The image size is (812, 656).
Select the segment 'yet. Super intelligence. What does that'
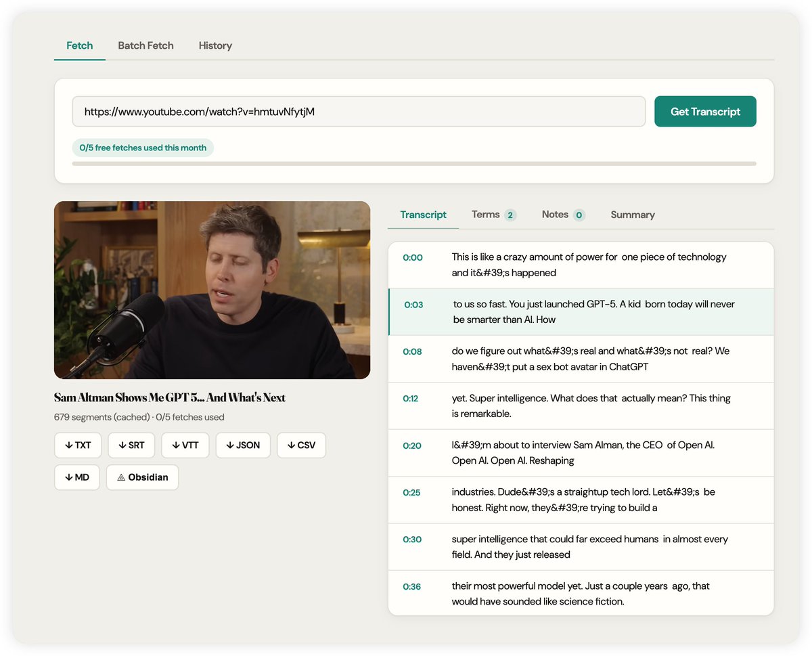pyautogui.click(x=581, y=406)
